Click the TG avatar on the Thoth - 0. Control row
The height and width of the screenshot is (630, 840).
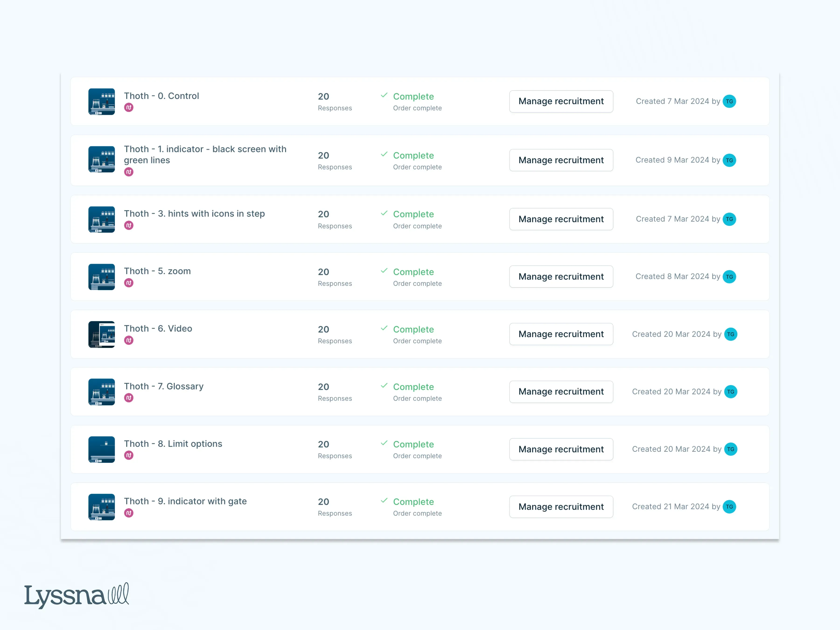pyautogui.click(x=729, y=101)
